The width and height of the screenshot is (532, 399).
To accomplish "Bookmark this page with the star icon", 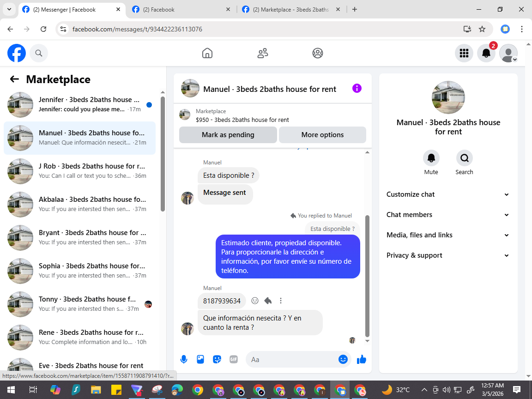I will tap(482, 29).
